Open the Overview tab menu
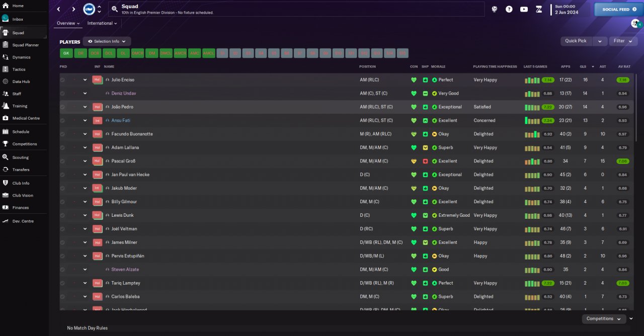Viewport: 644px width, 336px height. coord(68,23)
